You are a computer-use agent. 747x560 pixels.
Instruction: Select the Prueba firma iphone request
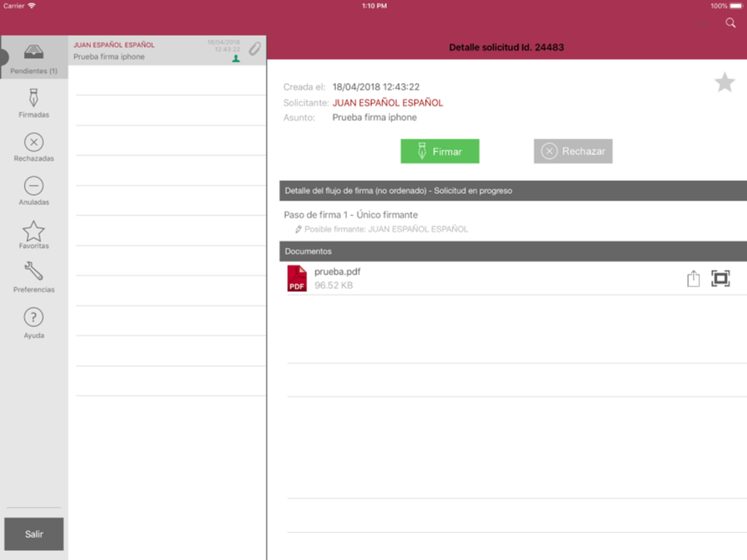tap(167, 51)
